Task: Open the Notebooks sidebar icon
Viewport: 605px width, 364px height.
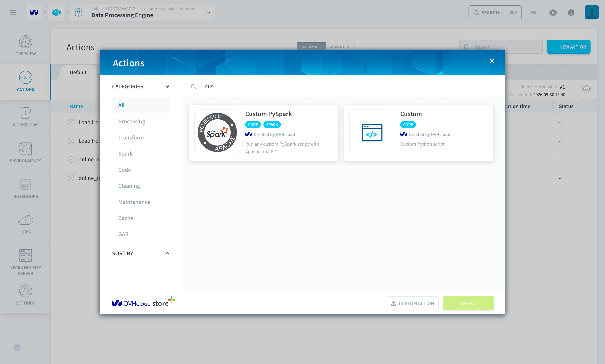Action: 25,184
